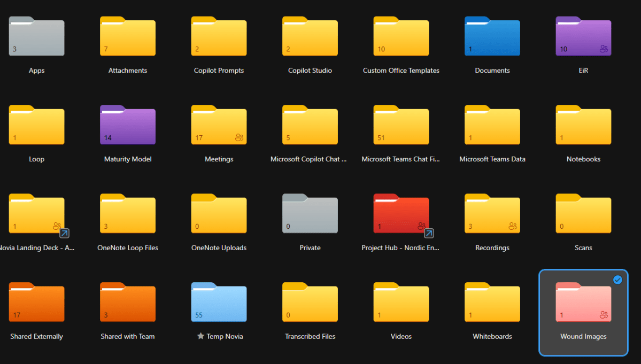Open the gray Private folder
Viewport: 641px width, 364px height.
[310, 214]
